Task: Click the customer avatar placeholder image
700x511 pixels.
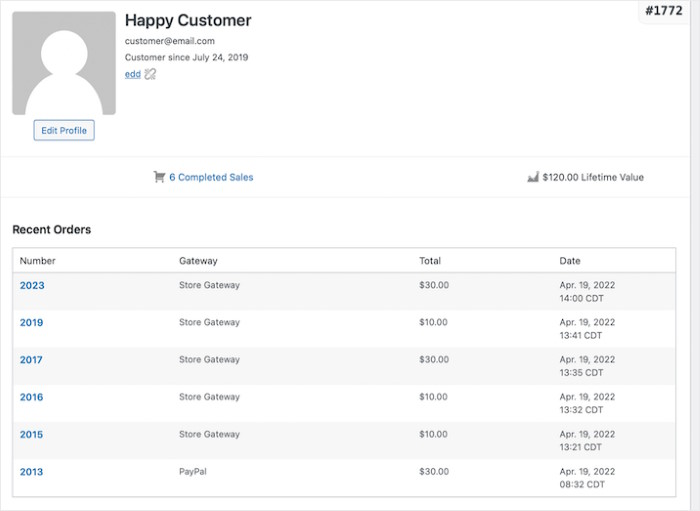Action: 63,63
